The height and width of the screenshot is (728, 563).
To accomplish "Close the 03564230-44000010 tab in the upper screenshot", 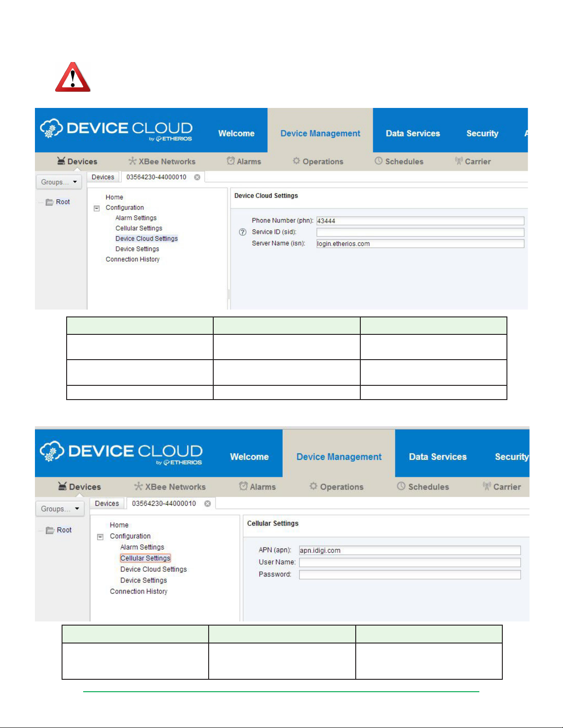I will 197,177.
